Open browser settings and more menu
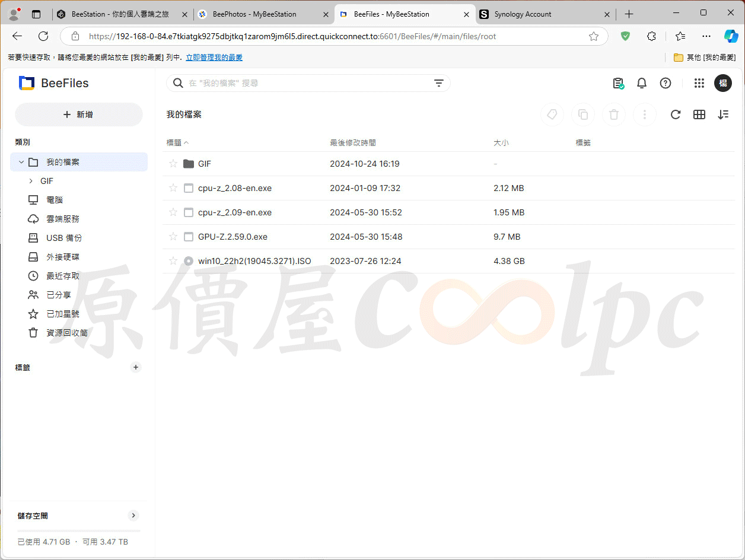 tap(706, 36)
